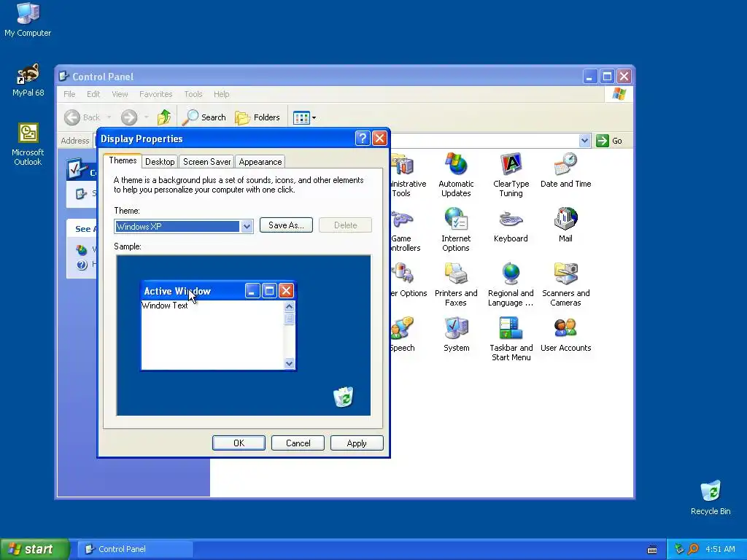This screenshot has height=560, width=747.
Task: Click OK in Display Properties
Action: (239, 443)
